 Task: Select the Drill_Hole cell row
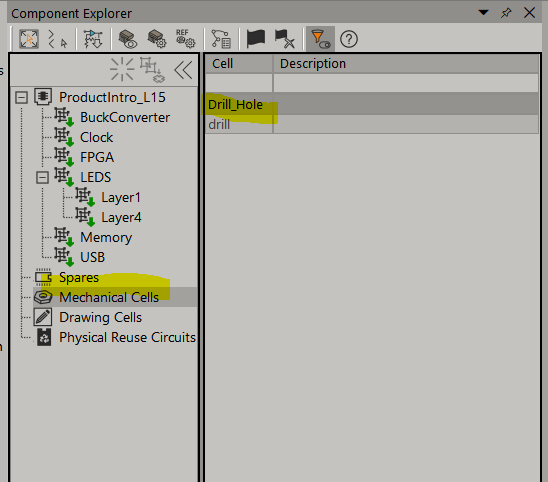pos(372,104)
